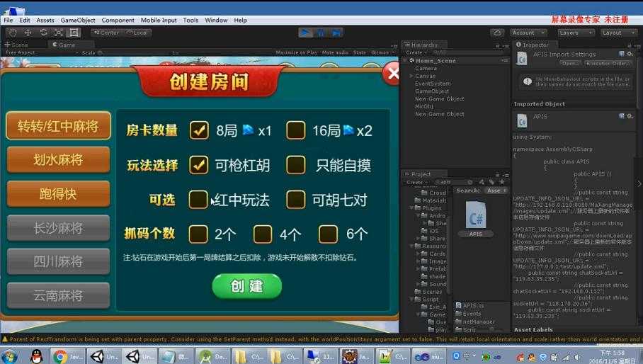Select the Move tool in toolbar
Image resolution: width=643 pixels, height=364 pixels.
tap(28, 33)
